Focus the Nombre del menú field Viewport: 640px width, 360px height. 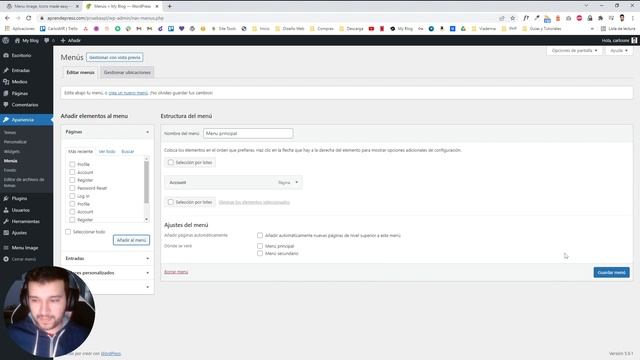click(x=248, y=133)
